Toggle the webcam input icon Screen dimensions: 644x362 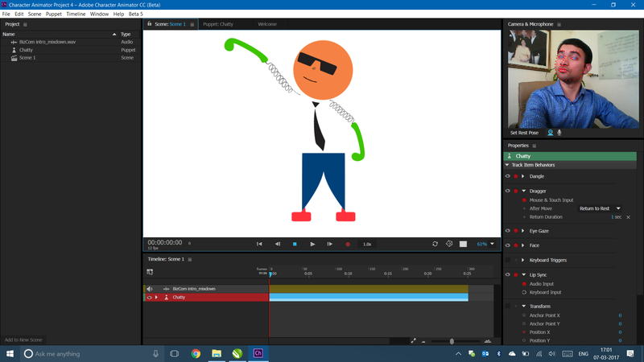tap(551, 133)
